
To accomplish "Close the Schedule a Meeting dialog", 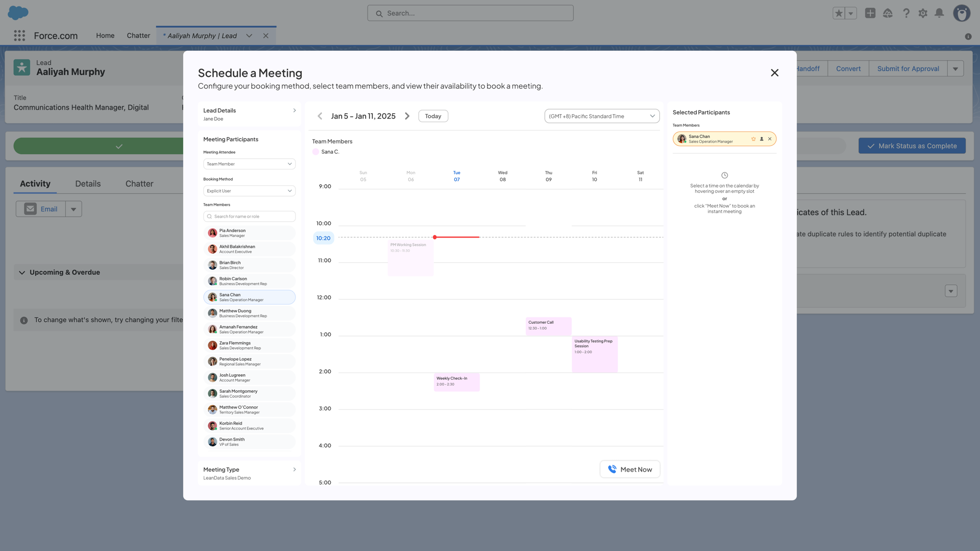I will (x=774, y=73).
